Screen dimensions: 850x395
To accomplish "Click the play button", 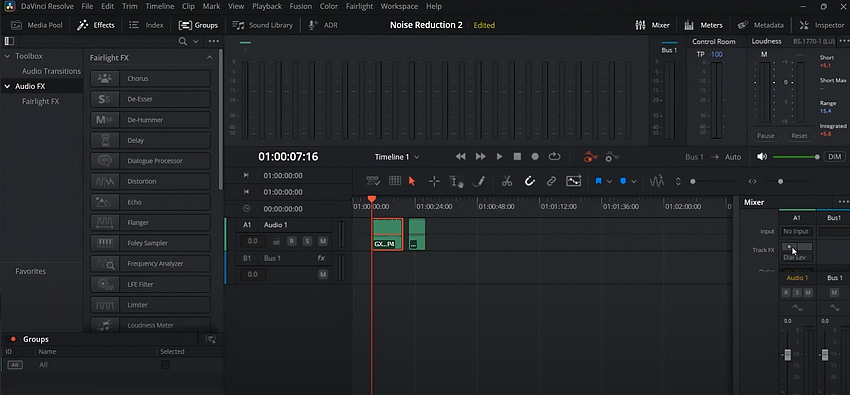I will [499, 157].
